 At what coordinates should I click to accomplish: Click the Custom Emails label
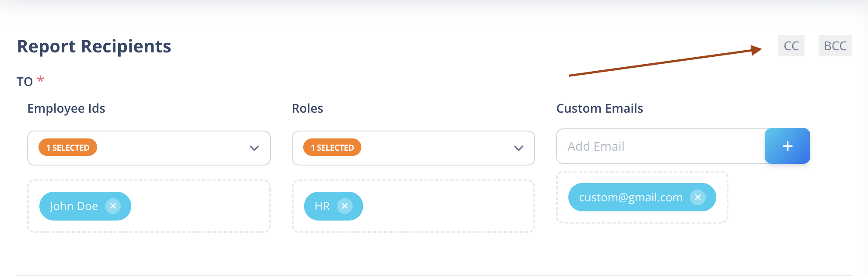click(x=599, y=108)
